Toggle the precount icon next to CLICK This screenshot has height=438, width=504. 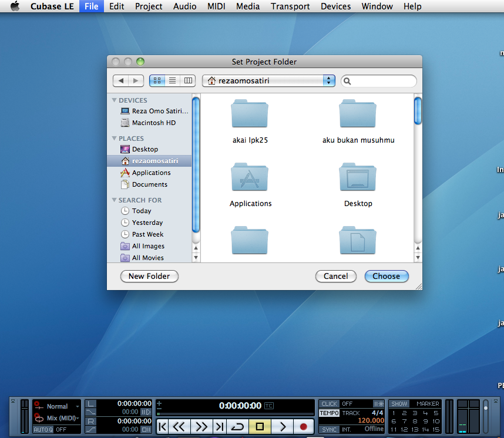coord(379,403)
